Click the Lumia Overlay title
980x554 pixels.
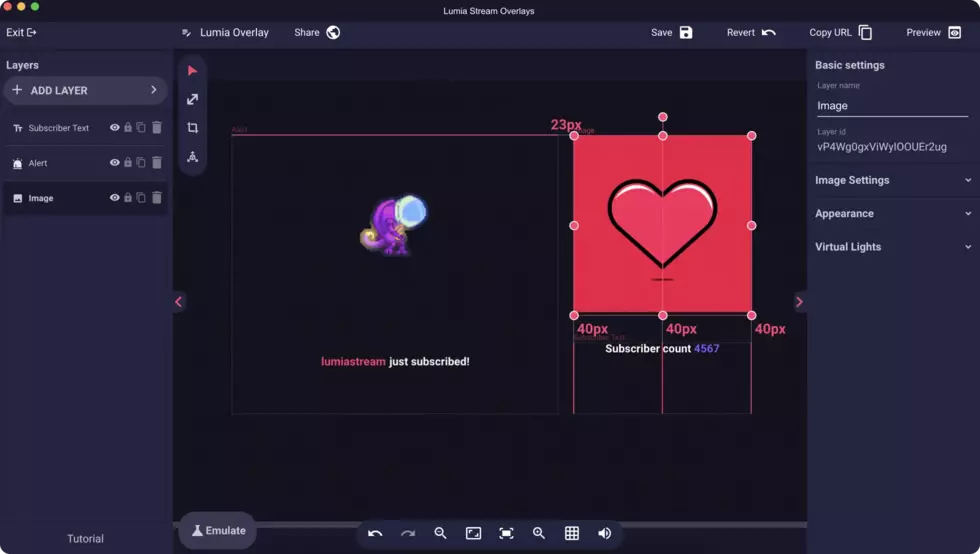tap(234, 33)
